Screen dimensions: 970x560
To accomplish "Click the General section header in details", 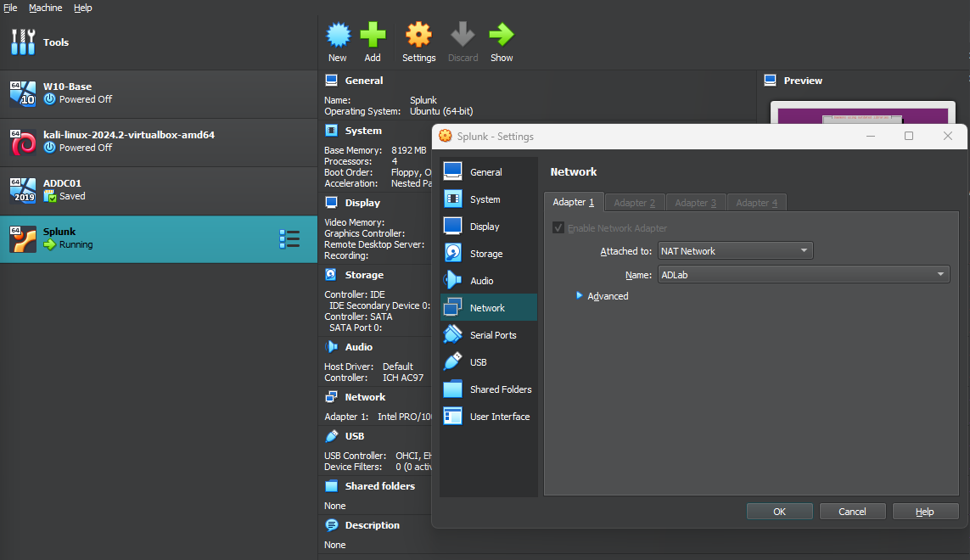I will (364, 81).
